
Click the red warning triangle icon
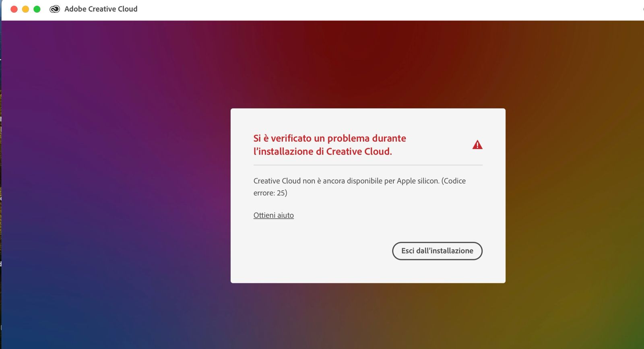pyautogui.click(x=477, y=145)
